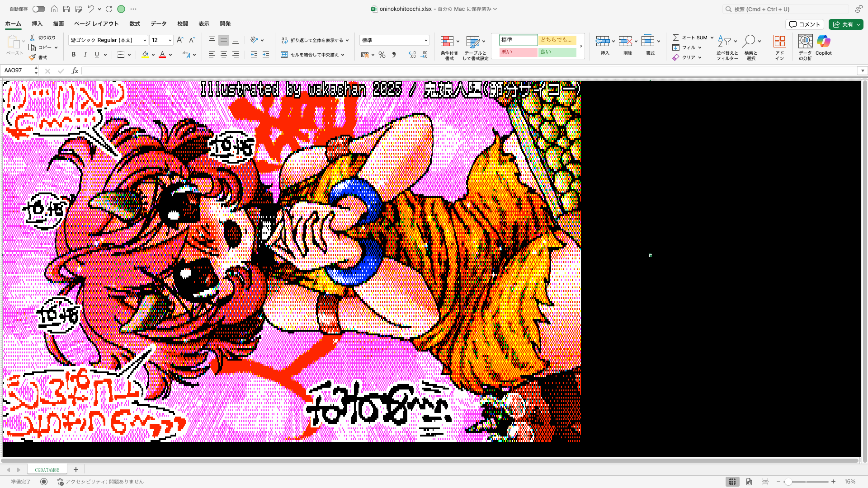Click the green 共有 share button
This screenshot has width=868, height=488.
pyautogui.click(x=846, y=24)
